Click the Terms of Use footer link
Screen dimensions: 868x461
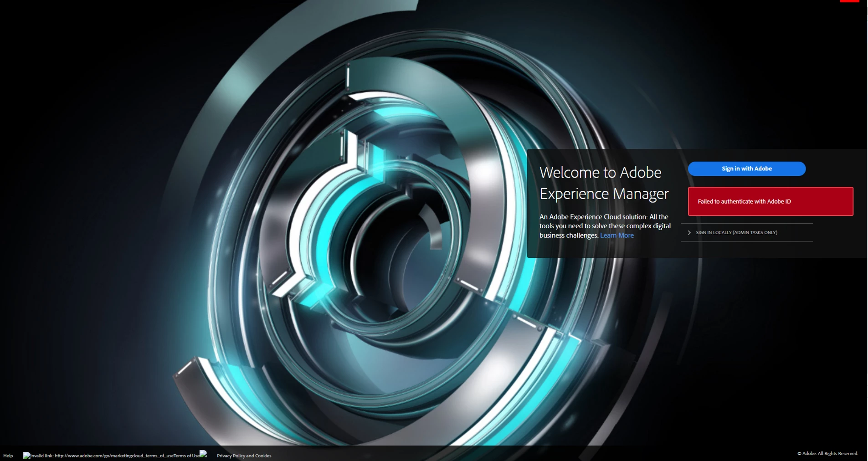coord(187,456)
